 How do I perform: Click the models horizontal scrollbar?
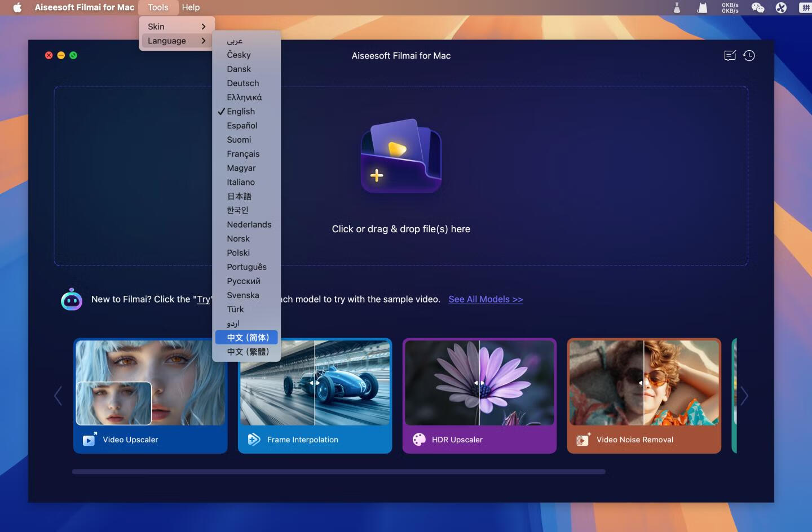point(339,472)
